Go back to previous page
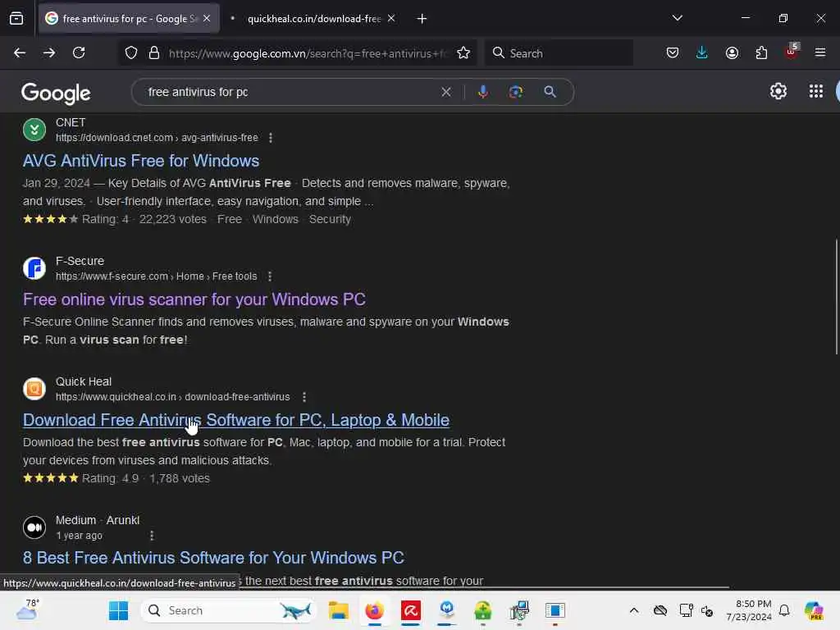Viewport: 840px width, 630px height. point(20,53)
